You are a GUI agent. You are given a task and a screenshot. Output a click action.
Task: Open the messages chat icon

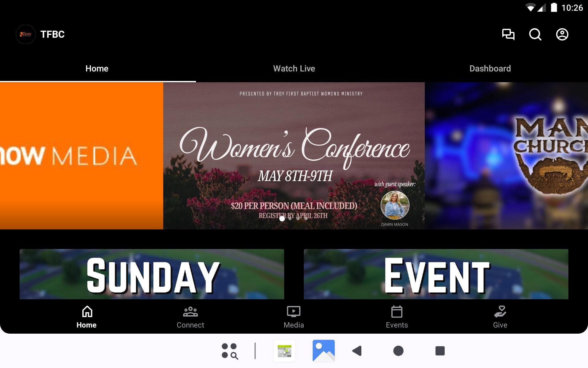(508, 34)
